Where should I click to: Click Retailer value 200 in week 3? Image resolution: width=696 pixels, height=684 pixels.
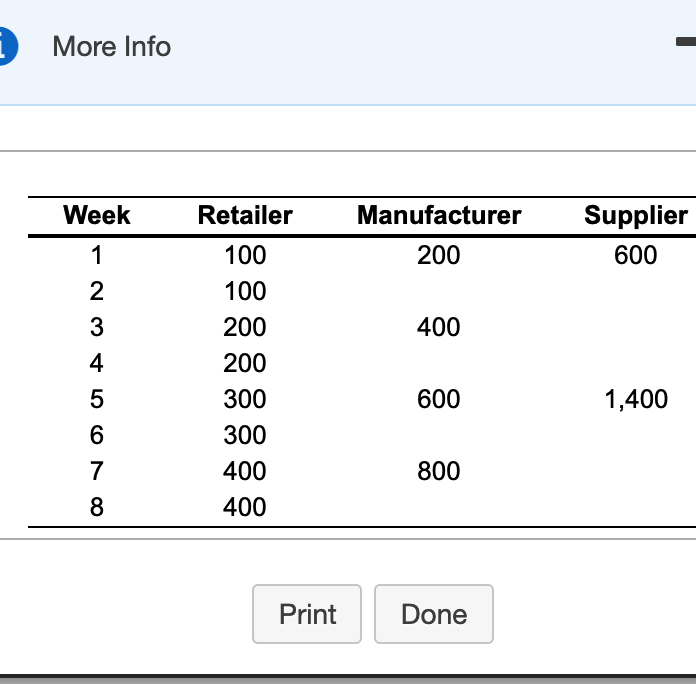[x=245, y=327]
